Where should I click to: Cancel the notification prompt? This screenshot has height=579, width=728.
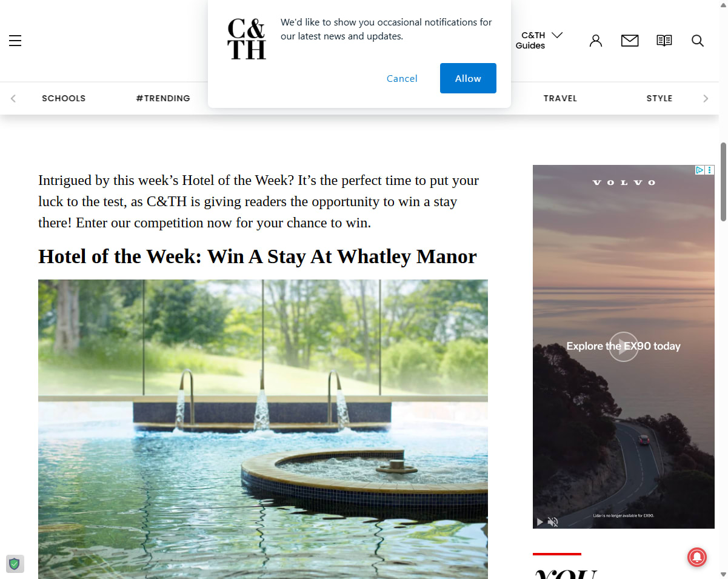pos(402,78)
